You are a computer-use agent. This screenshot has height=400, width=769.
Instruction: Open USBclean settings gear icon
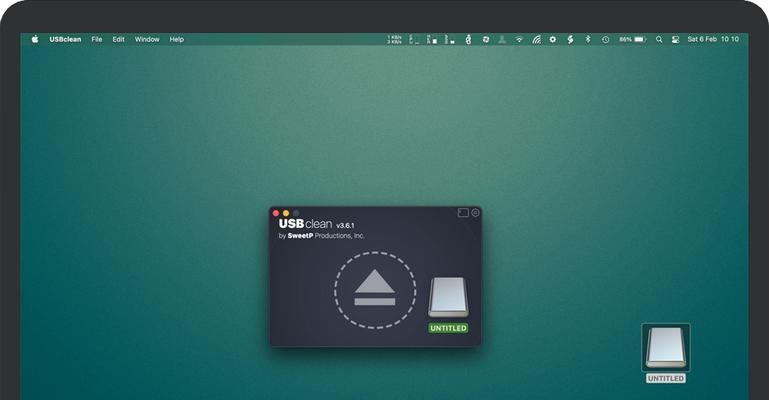pyautogui.click(x=475, y=213)
